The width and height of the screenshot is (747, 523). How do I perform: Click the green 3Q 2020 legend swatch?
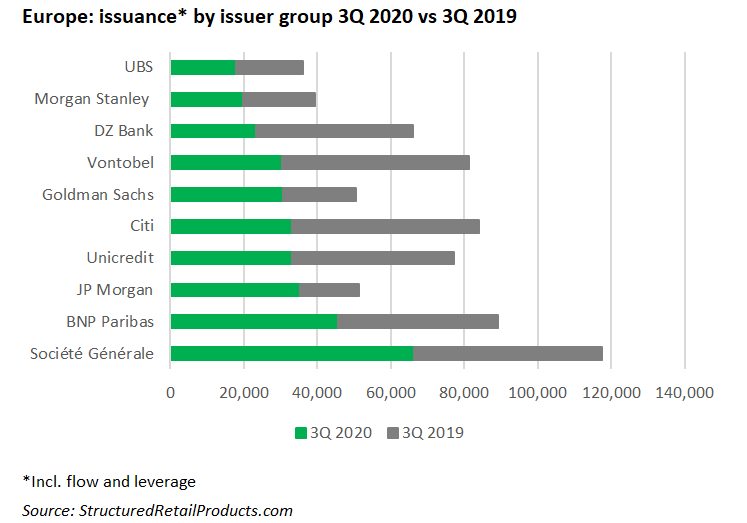point(301,433)
